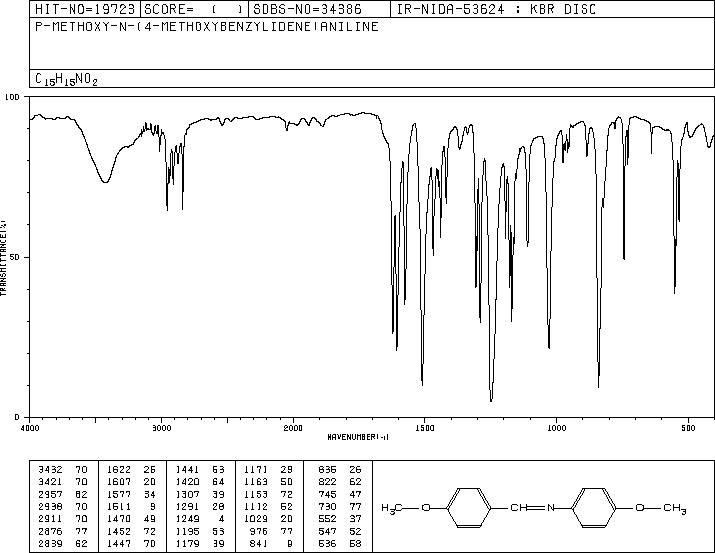The height and width of the screenshot is (553, 715).
Task: Click the SCORE field in header
Action: point(194,9)
